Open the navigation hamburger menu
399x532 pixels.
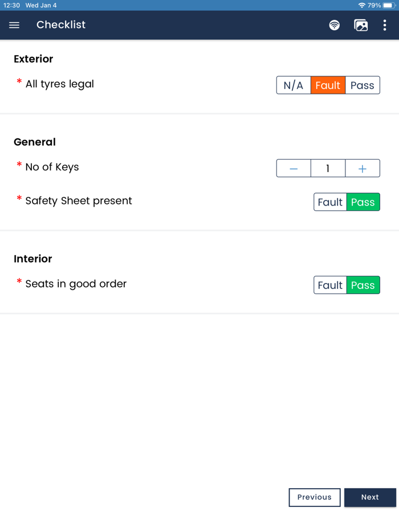(14, 25)
